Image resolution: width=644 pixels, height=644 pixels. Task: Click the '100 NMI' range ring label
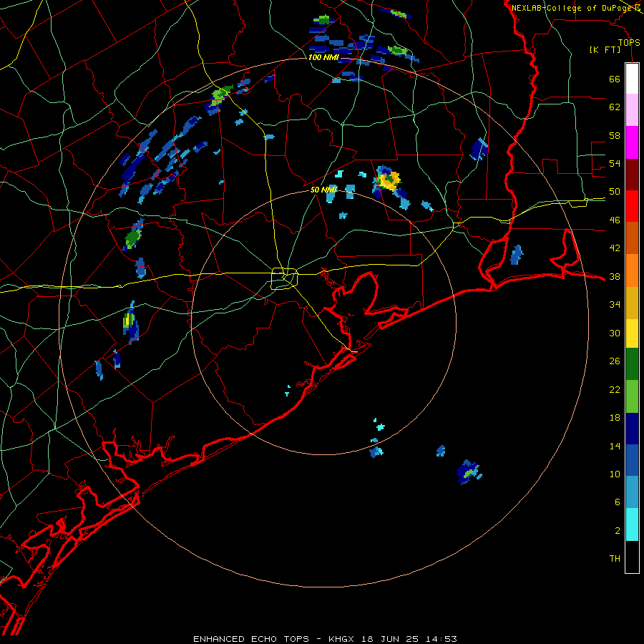pyautogui.click(x=323, y=57)
